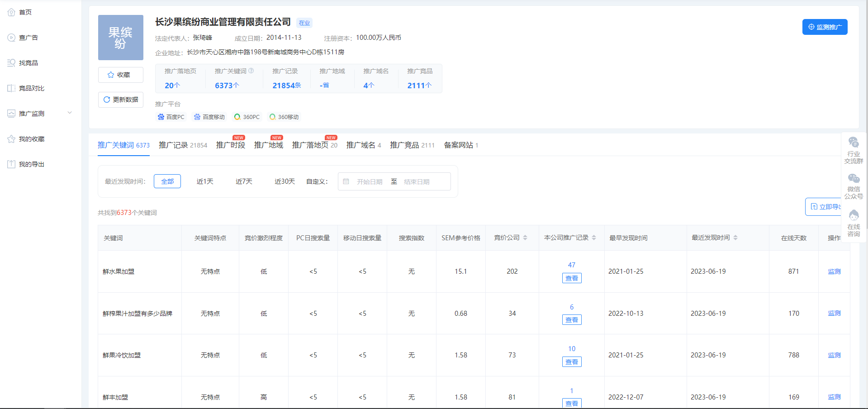Click the keyword 鲜丰加盟
This screenshot has height=409, width=868.
click(x=115, y=397)
